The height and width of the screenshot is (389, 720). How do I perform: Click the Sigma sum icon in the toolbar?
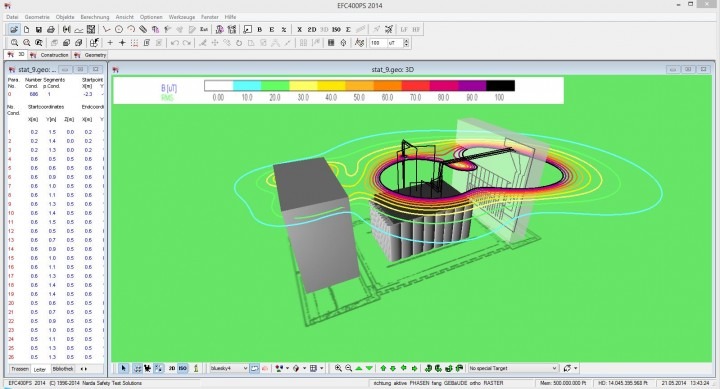click(x=348, y=29)
